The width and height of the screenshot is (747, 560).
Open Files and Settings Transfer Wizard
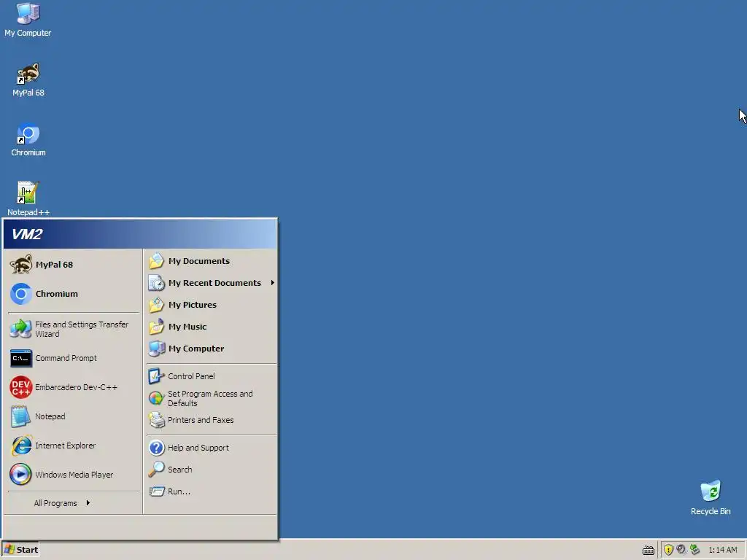click(73, 329)
